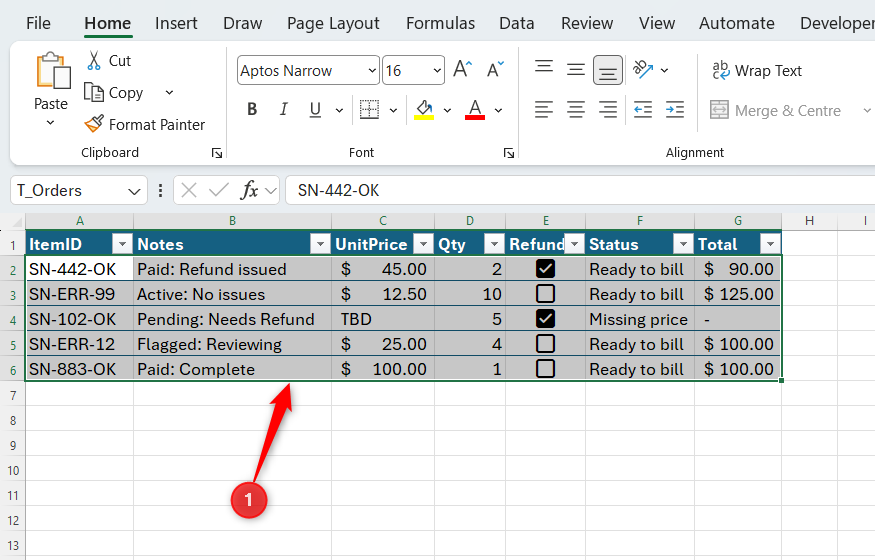Expand Paste options arrow
The image size is (875, 560).
point(50,123)
